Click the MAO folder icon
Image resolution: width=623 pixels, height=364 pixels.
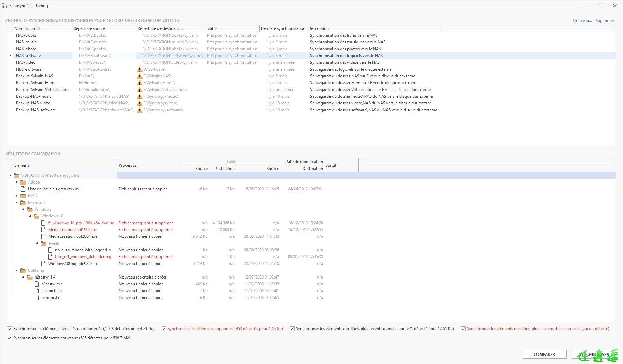23,196
